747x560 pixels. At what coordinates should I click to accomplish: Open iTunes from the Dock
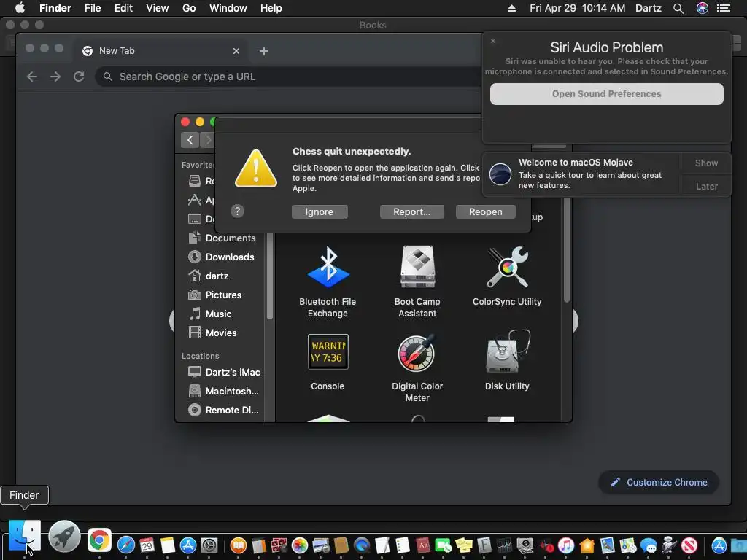point(565,545)
